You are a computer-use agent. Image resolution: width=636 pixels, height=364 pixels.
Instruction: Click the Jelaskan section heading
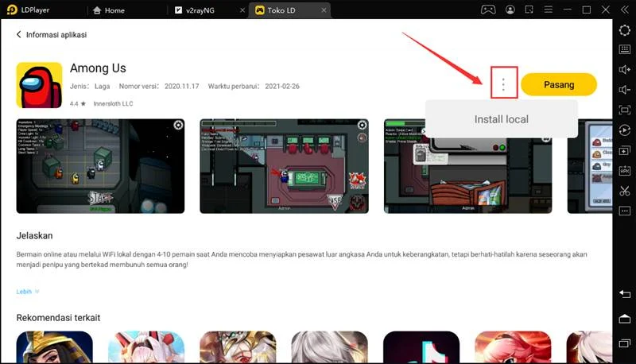click(x=34, y=235)
